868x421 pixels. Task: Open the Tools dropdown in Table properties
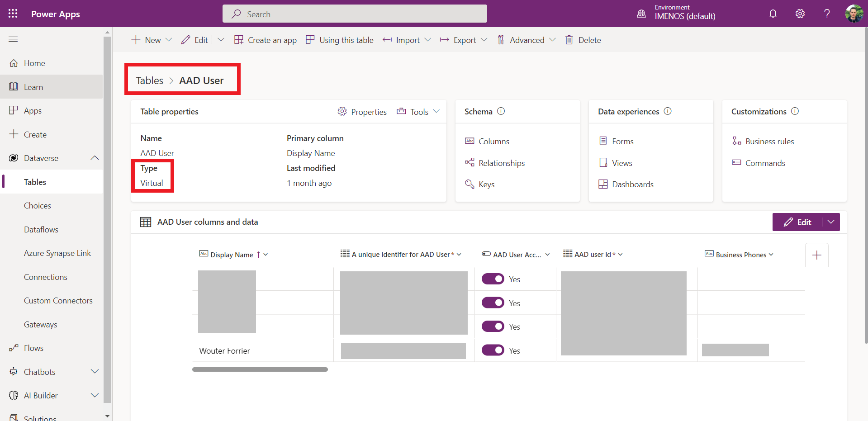418,112
